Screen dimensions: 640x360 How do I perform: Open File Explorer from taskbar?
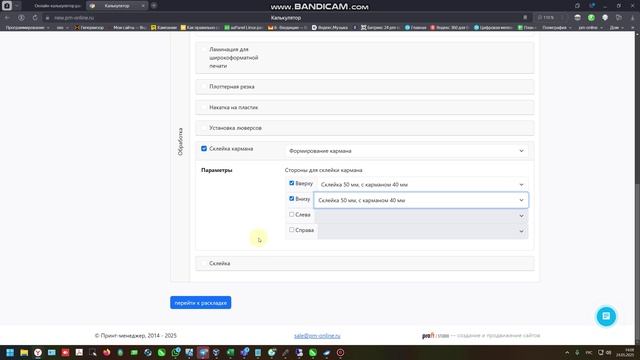24,353
